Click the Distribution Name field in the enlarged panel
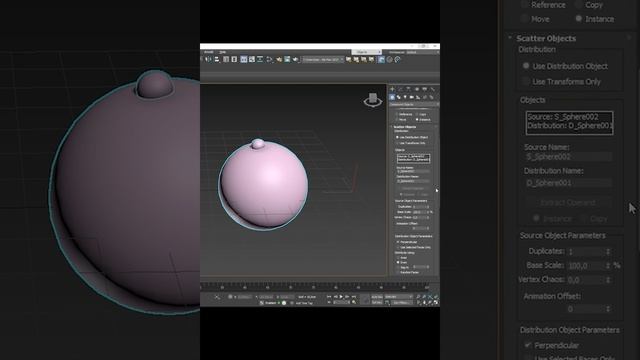 point(569,183)
